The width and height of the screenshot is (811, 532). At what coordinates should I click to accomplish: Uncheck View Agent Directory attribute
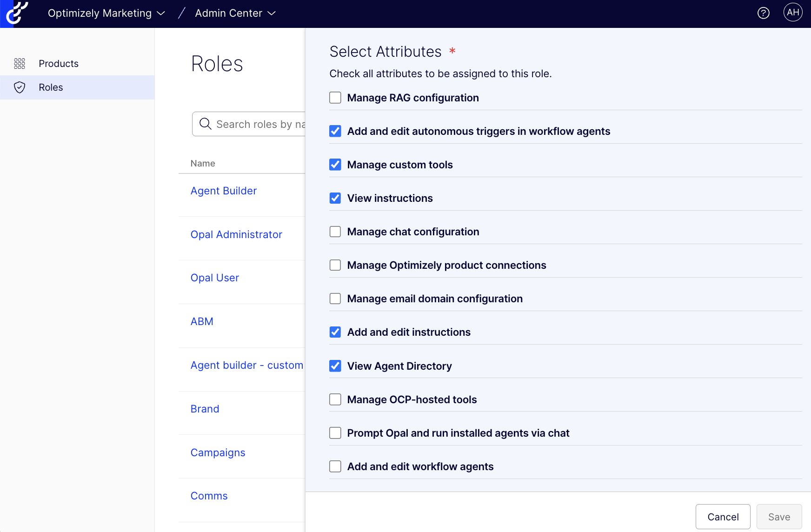click(x=335, y=366)
